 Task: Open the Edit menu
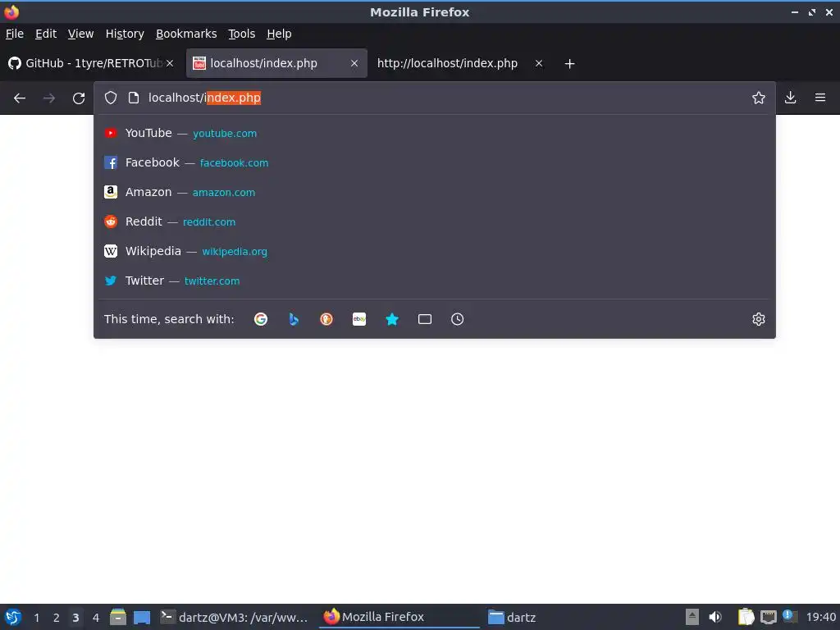(46, 34)
